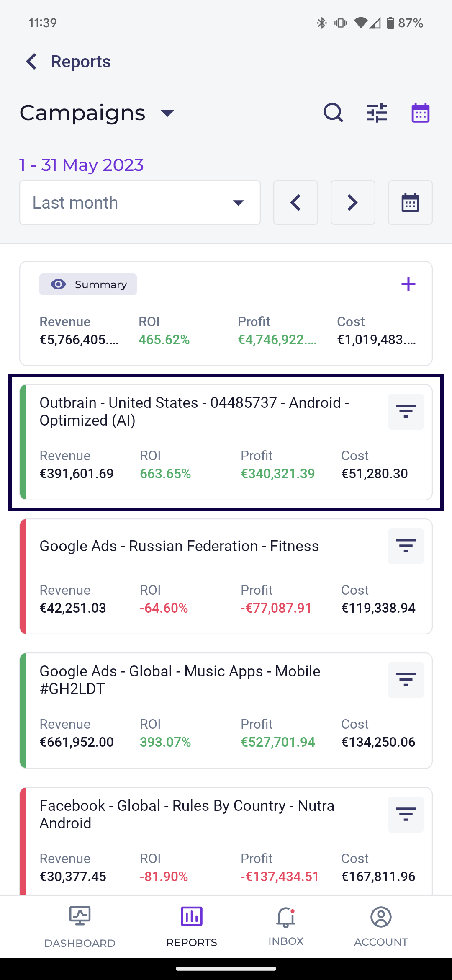Open the date picker calendar button
The image size is (452, 980).
pyautogui.click(x=410, y=203)
